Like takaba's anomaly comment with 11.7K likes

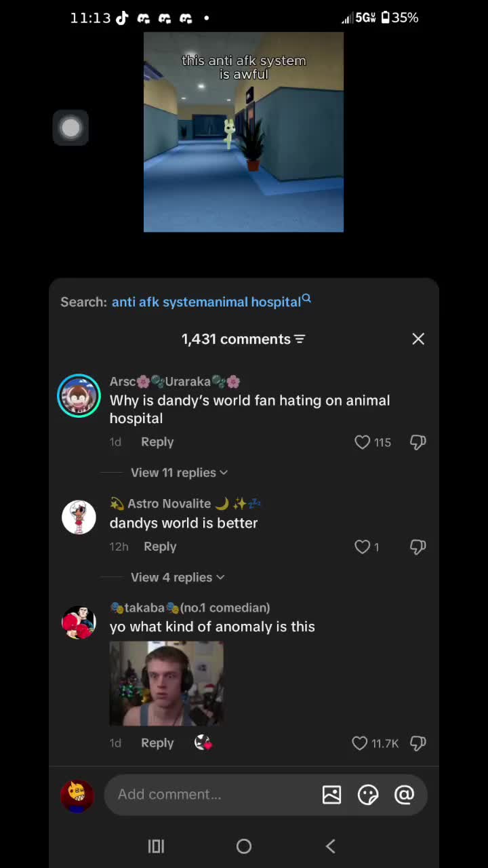click(x=360, y=743)
